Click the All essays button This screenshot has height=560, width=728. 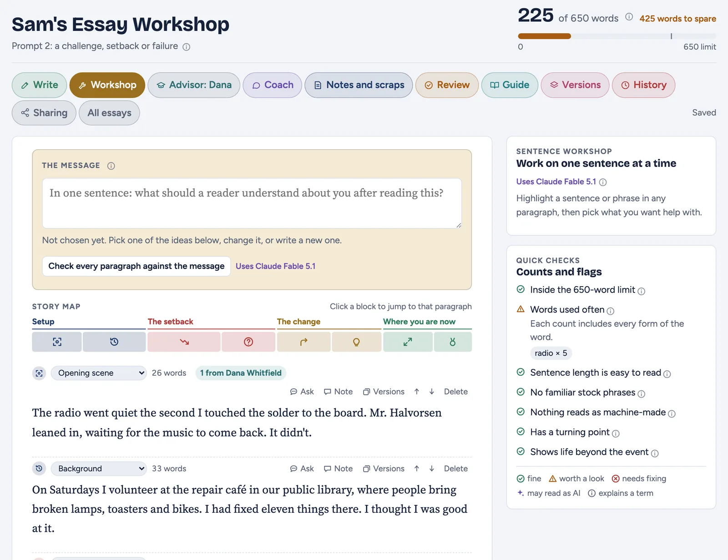[109, 113]
